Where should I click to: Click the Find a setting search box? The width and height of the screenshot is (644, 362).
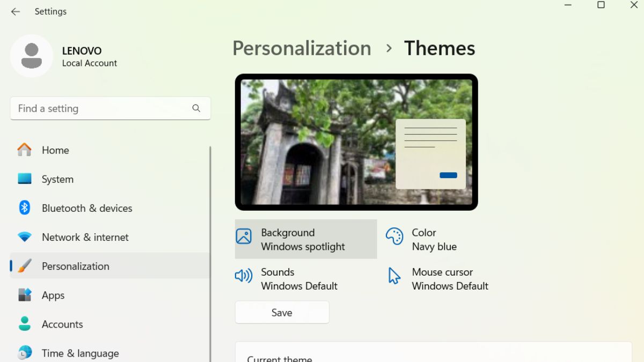pos(97,108)
